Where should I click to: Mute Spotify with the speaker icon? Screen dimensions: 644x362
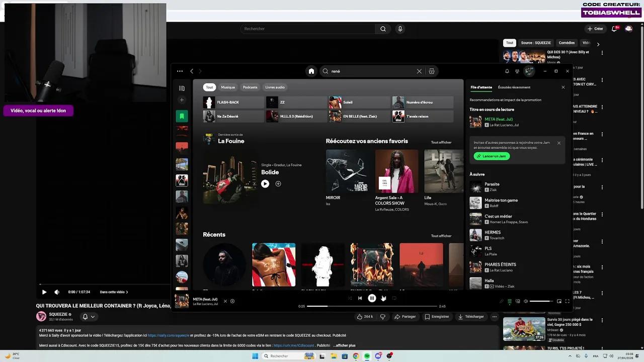(x=526, y=301)
